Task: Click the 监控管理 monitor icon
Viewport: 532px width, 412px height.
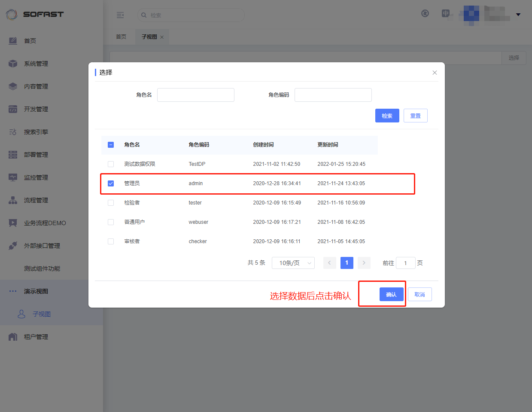Action: coord(13,177)
